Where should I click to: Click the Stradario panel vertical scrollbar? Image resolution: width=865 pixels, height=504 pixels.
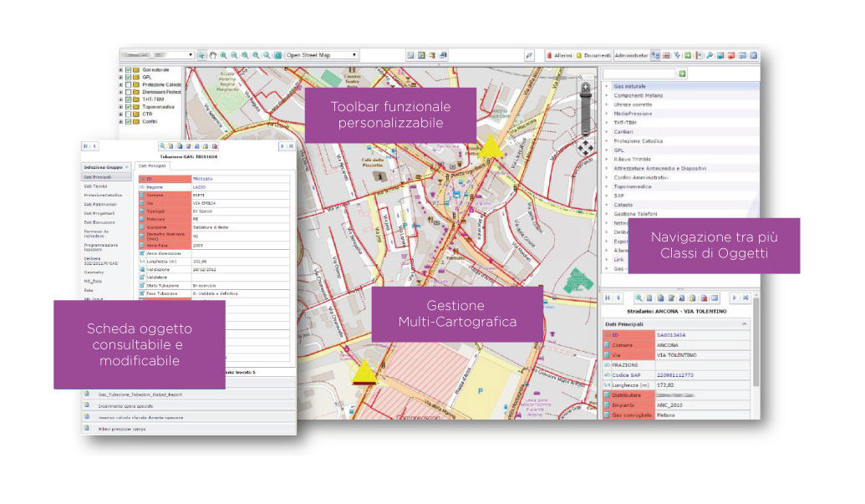point(756,342)
